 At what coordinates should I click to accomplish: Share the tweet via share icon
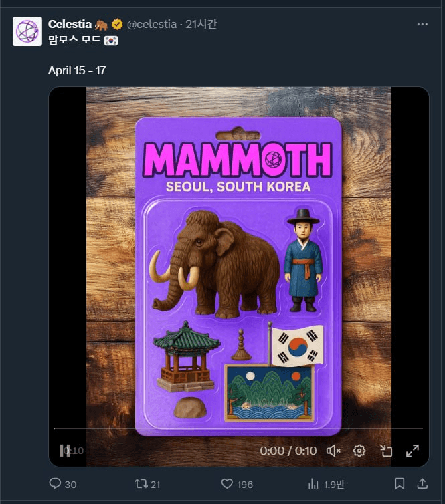pos(422,483)
